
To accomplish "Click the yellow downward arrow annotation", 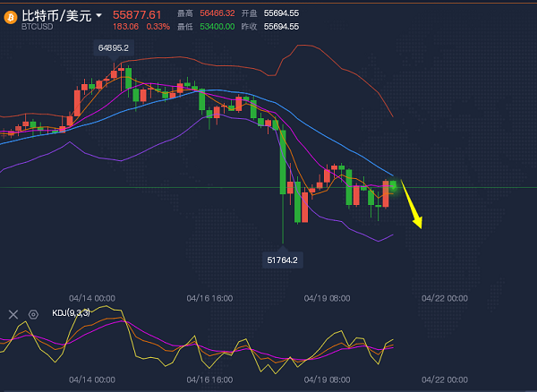I will 412,204.
